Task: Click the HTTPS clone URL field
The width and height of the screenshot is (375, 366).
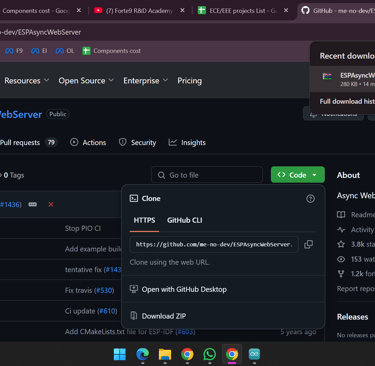Action: (x=214, y=244)
